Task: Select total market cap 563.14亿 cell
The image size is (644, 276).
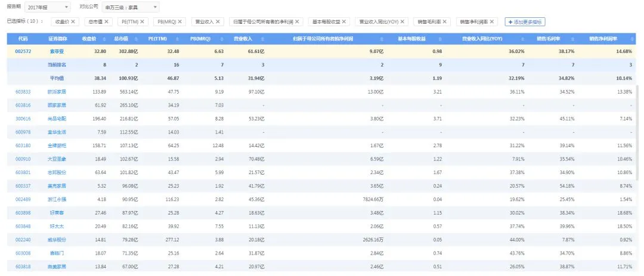Action: tap(128, 92)
